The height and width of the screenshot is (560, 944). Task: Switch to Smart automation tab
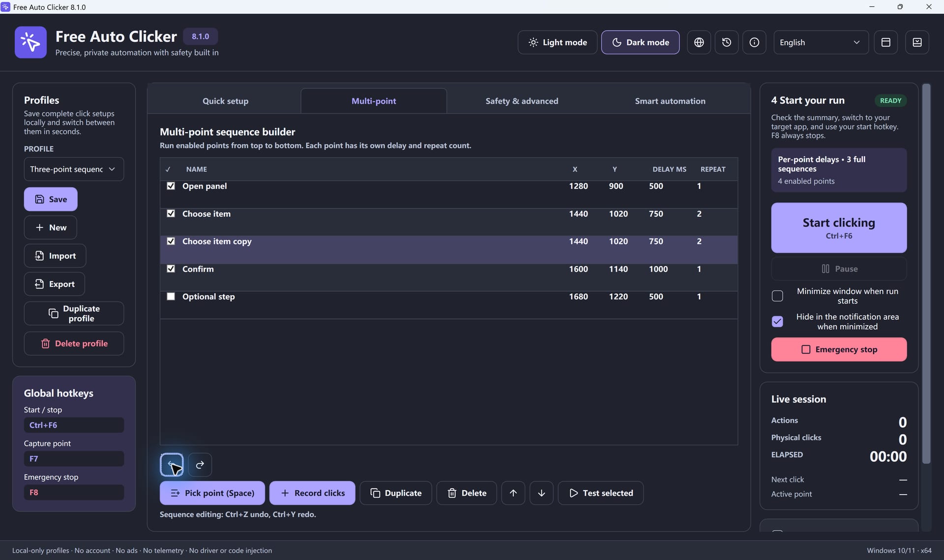[x=670, y=101]
